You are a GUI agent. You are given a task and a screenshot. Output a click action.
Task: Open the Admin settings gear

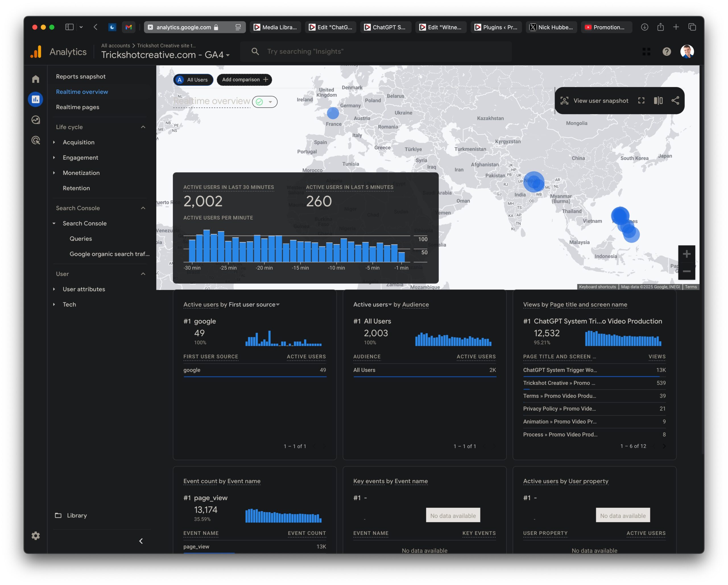[x=36, y=536]
